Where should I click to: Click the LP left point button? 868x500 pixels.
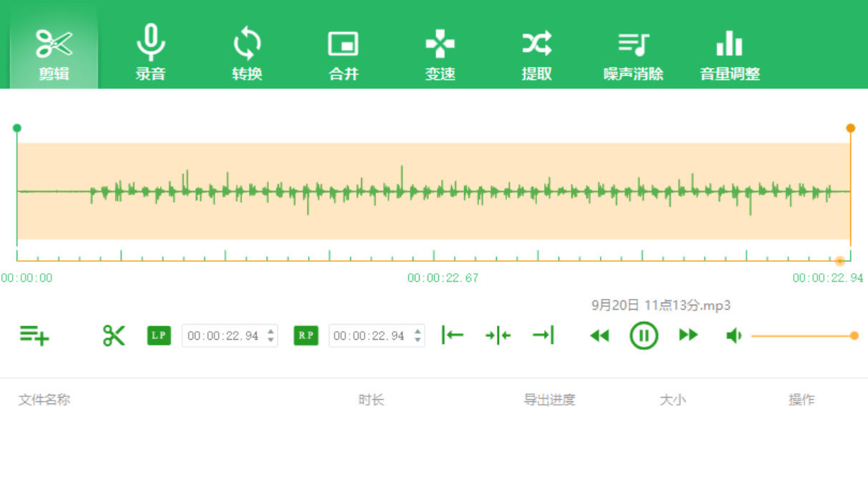[159, 335]
